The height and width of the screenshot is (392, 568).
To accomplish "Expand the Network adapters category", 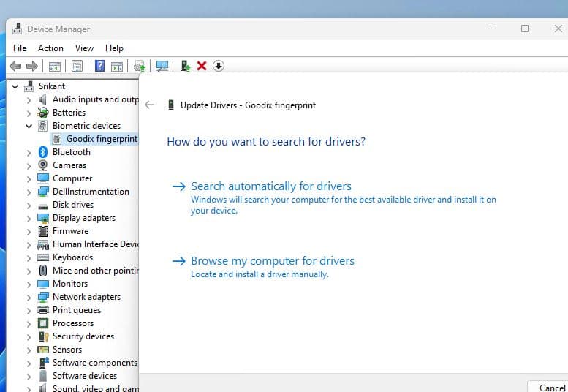I will pos(29,297).
